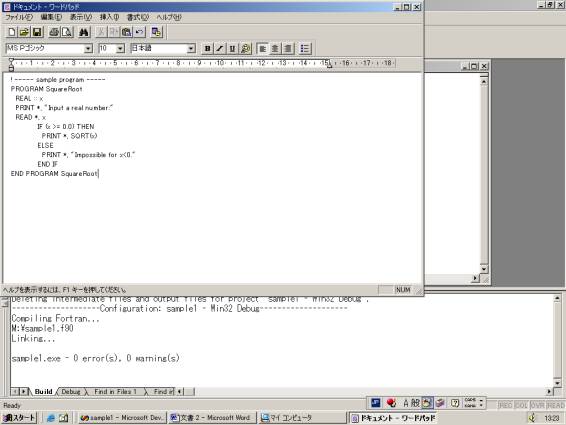566x425 pixels.
Task: Click the bullet list style icon
Action: pos(305,48)
